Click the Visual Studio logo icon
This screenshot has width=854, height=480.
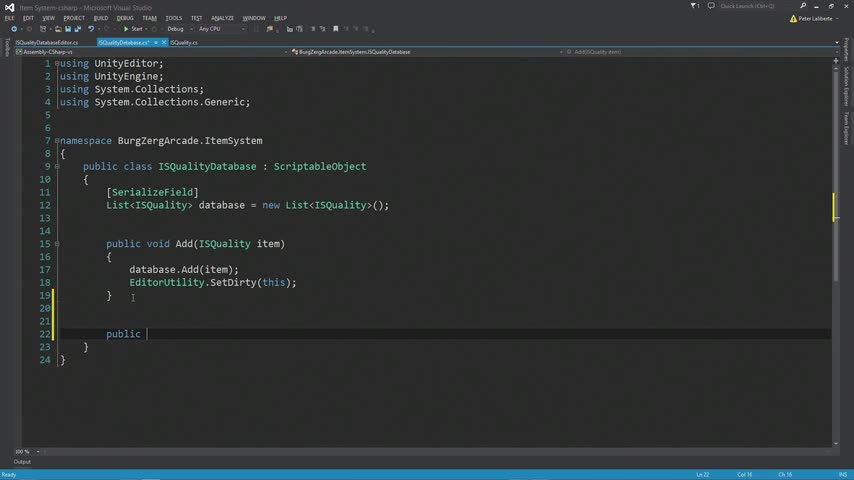pyautogui.click(x=9, y=7)
